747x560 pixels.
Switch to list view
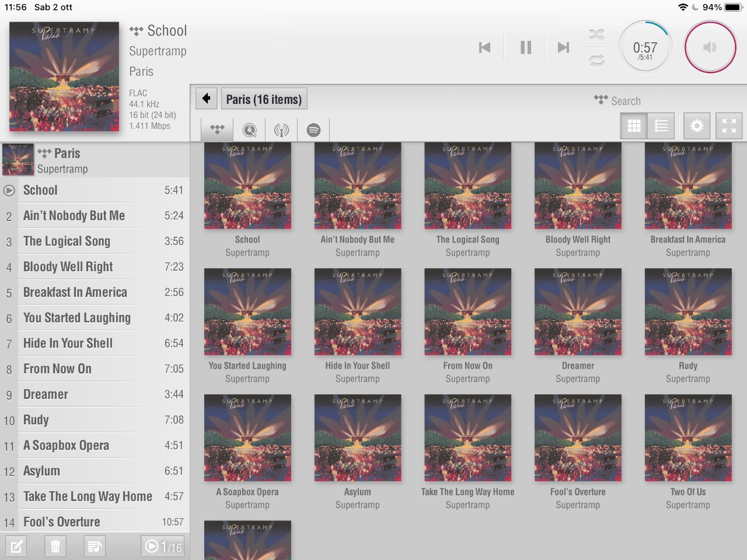(x=661, y=125)
